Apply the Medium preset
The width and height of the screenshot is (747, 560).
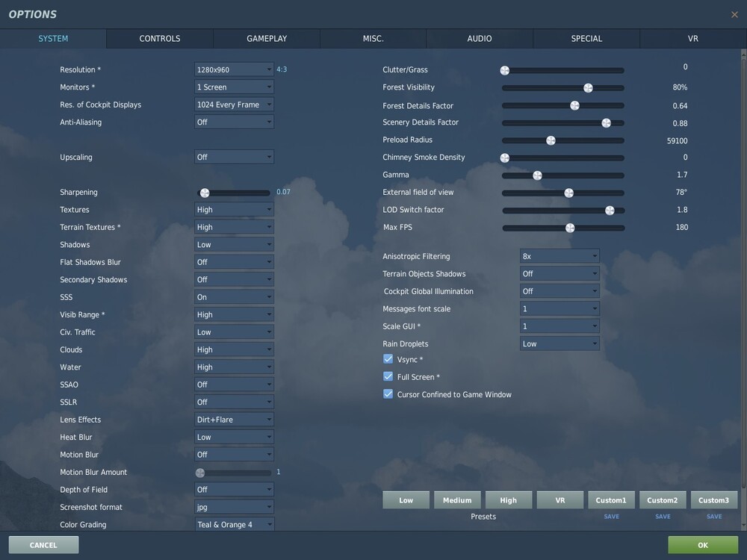[457, 500]
